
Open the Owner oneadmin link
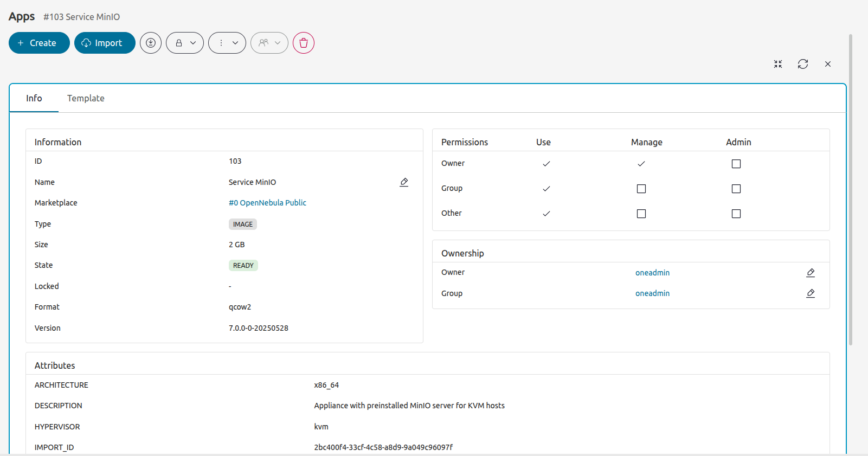[x=652, y=273]
